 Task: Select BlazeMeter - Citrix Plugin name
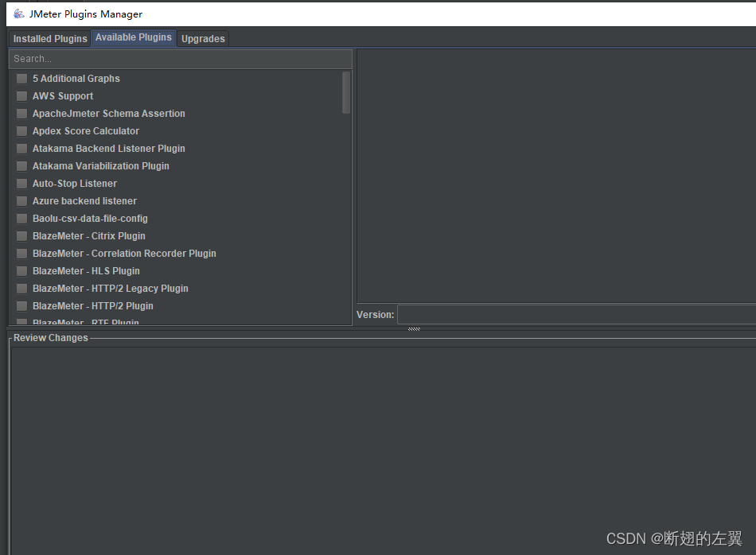coord(88,236)
